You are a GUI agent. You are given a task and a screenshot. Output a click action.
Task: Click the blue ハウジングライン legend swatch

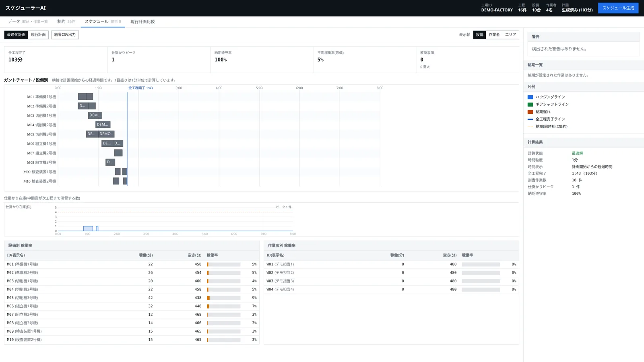[x=530, y=97]
